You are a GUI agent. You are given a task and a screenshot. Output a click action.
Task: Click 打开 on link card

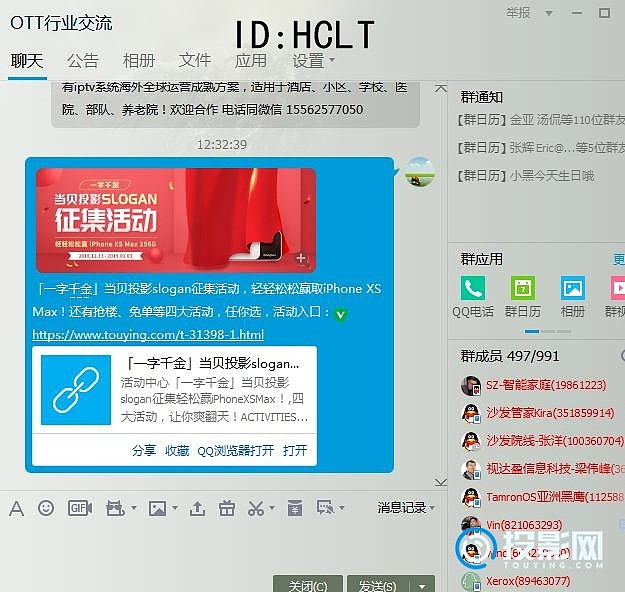(x=295, y=450)
